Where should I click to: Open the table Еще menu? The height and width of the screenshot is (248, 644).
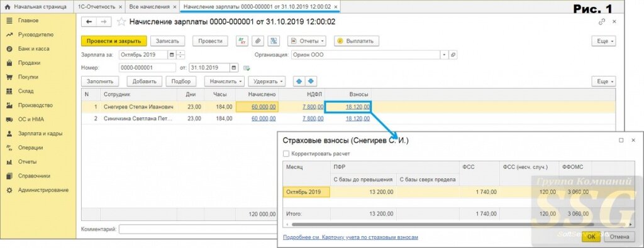tap(604, 81)
